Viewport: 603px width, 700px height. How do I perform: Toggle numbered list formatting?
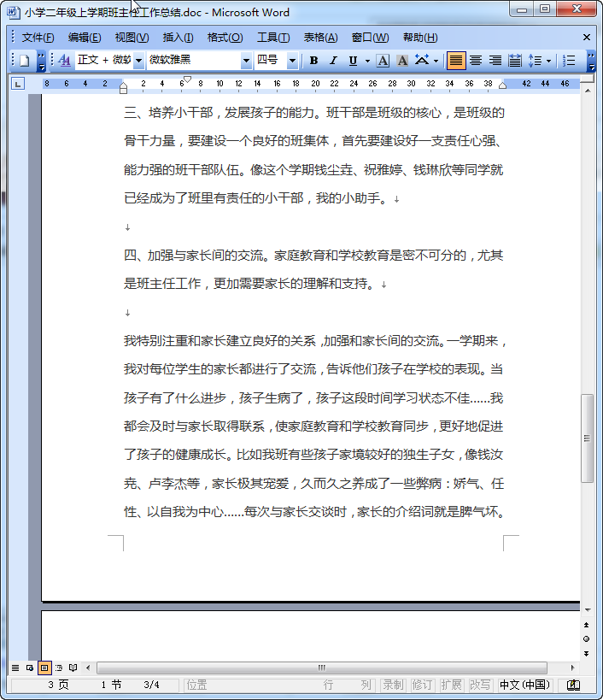[569, 61]
